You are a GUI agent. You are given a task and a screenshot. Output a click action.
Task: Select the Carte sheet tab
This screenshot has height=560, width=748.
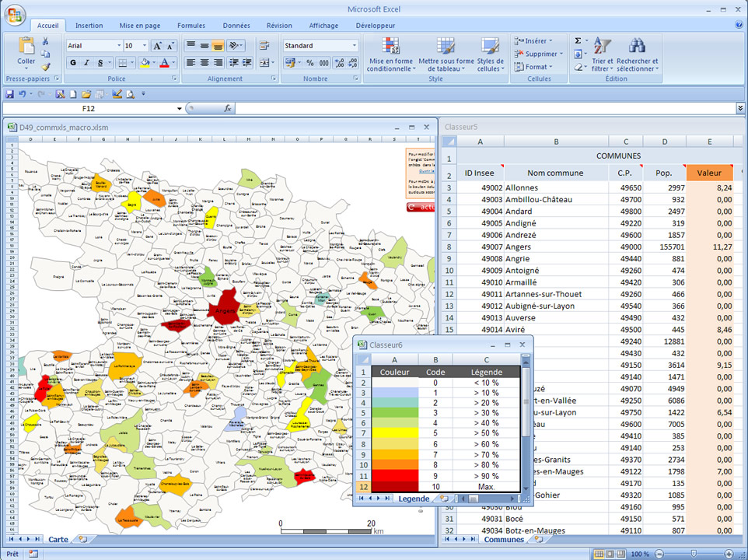pyautogui.click(x=58, y=540)
